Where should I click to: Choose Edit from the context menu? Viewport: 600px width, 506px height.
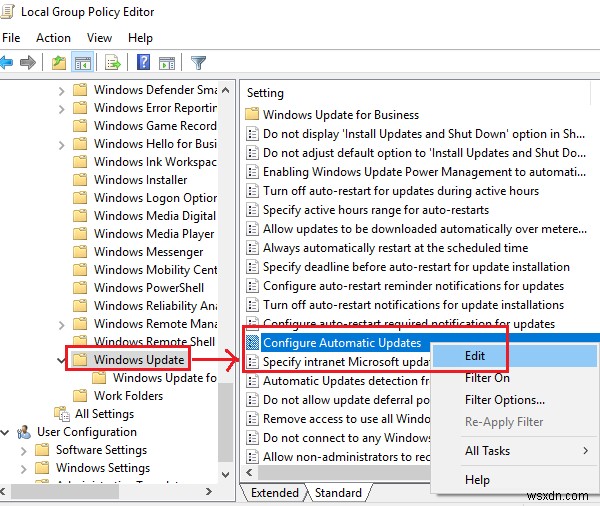(x=514, y=356)
